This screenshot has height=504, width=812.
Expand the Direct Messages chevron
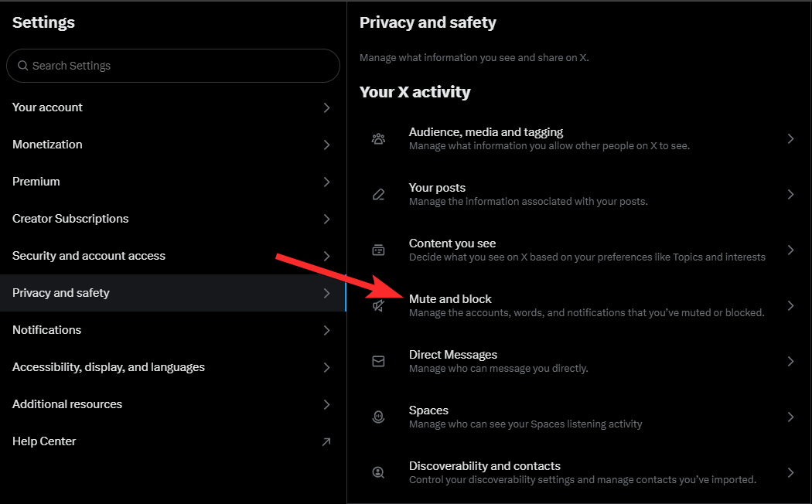[790, 362]
